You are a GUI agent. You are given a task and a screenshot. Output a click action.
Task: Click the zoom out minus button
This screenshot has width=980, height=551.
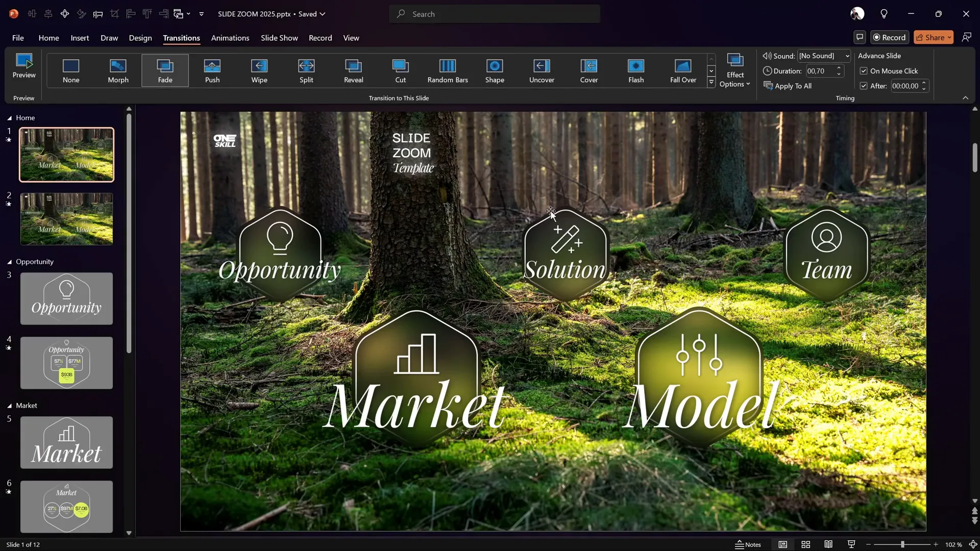pyautogui.click(x=868, y=544)
